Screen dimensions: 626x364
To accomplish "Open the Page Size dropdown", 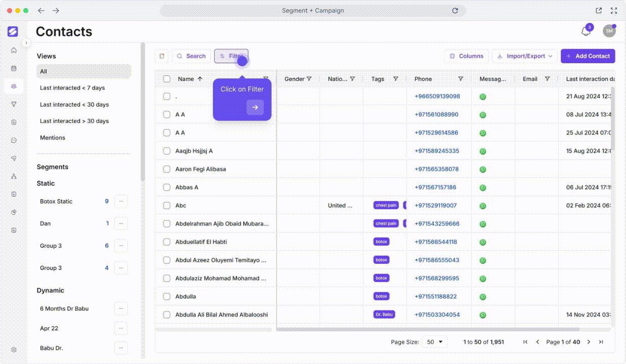I will pos(434,342).
